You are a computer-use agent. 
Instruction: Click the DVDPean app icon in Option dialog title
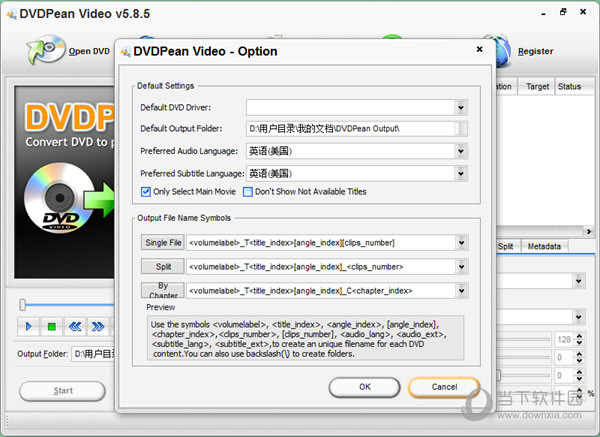[126, 52]
